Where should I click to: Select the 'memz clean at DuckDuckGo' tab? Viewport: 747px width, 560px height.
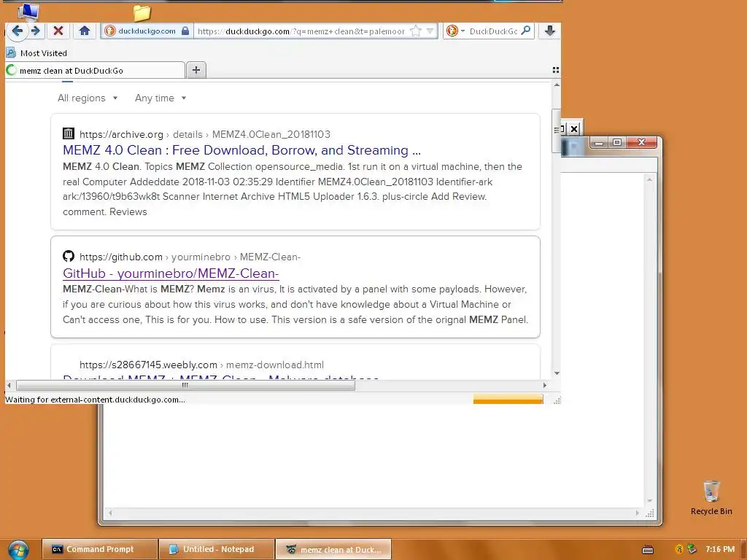click(95, 71)
